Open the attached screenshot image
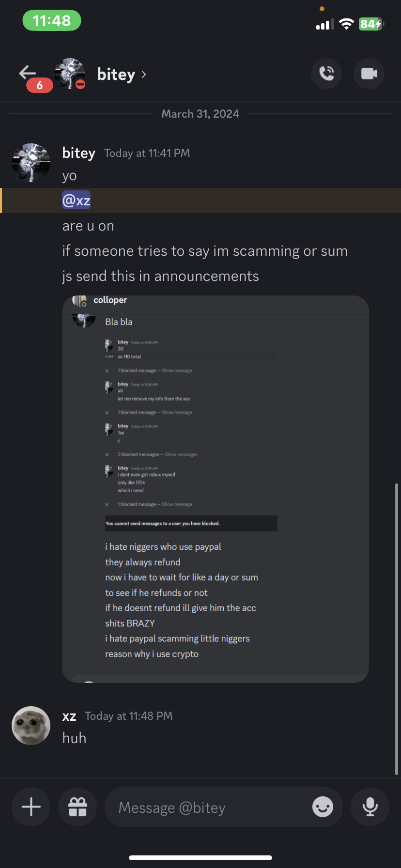Screen dimensions: 401x868 (216, 489)
